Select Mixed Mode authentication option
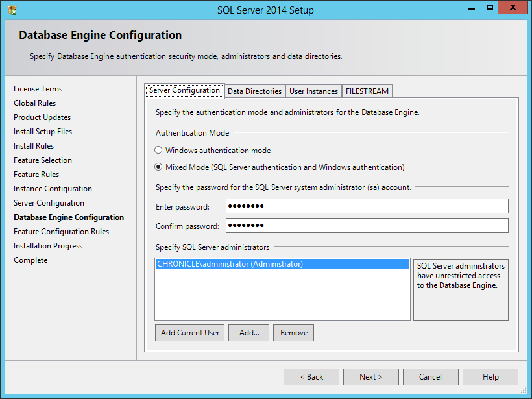532x399 pixels. click(158, 167)
